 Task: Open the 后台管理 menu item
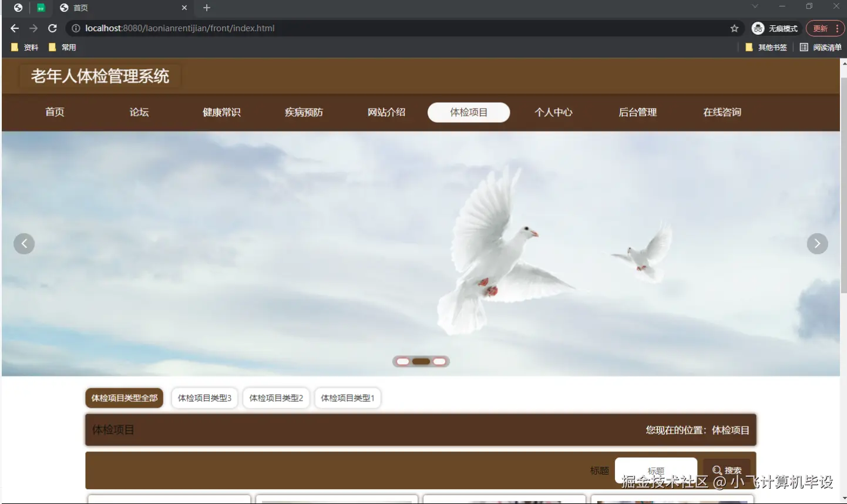(x=637, y=112)
